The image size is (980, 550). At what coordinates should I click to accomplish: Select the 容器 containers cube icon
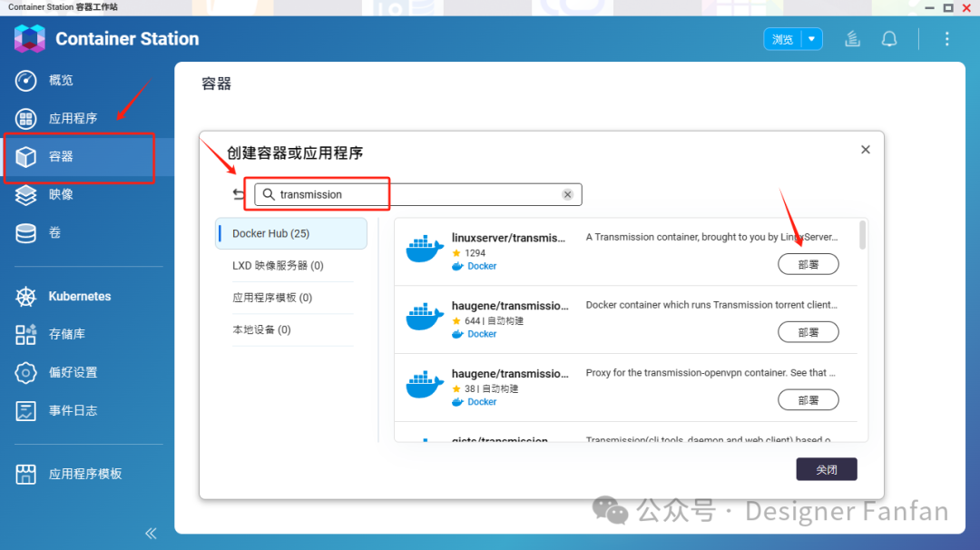pos(25,157)
